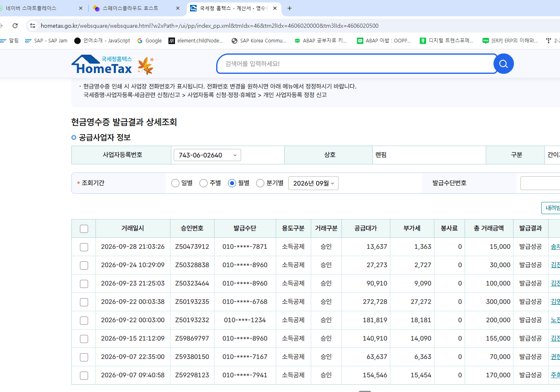
Task: Select the 주별 radio button
Action: point(204,183)
